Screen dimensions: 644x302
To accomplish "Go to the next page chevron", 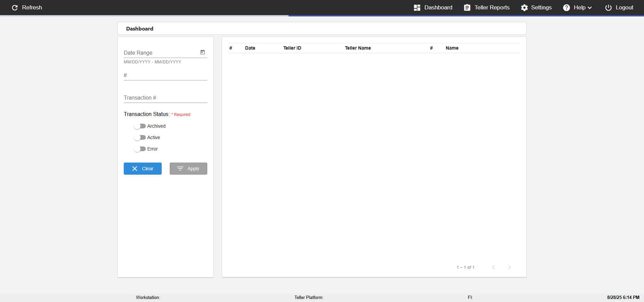I will point(509,267).
